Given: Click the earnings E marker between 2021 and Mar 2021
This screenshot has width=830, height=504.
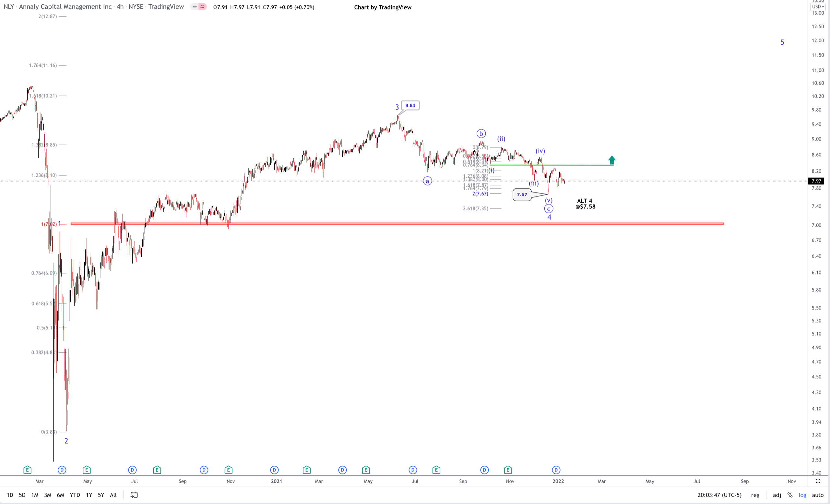Looking at the screenshot, I should click(306, 470).
